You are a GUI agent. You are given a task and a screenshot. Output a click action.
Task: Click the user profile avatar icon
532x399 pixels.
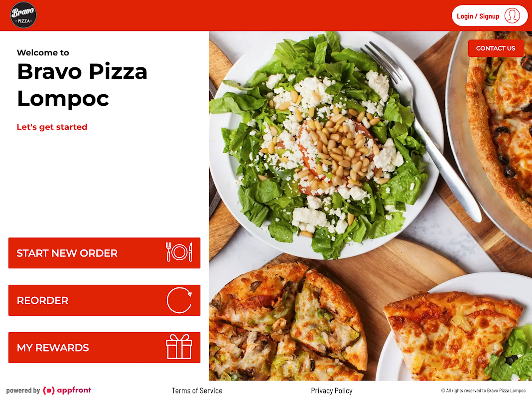[x=512, y=15]
